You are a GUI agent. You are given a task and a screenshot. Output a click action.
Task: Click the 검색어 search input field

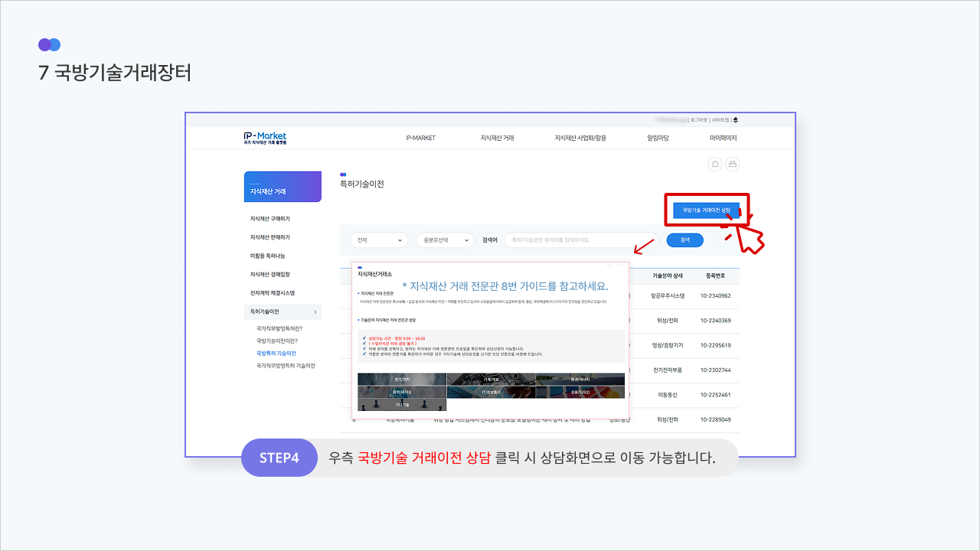(580, 240)
